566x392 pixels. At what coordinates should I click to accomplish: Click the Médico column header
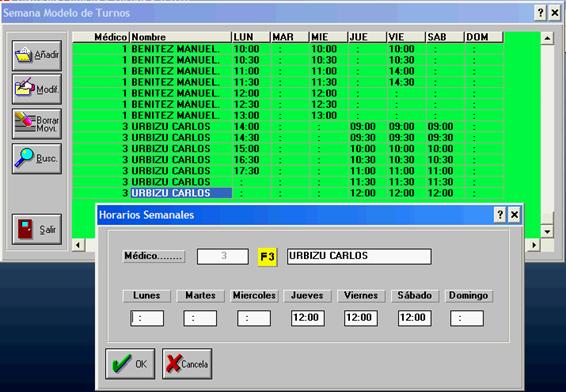[x=101, y=37]
